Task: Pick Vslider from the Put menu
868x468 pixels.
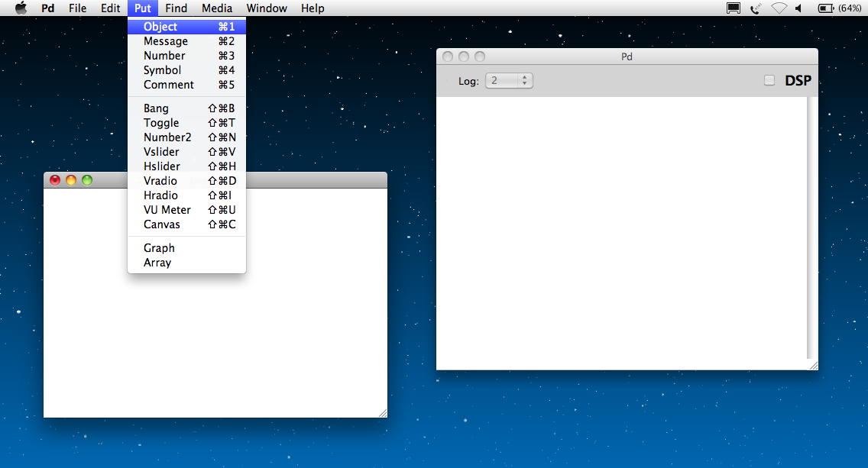Action: [186, 152]
